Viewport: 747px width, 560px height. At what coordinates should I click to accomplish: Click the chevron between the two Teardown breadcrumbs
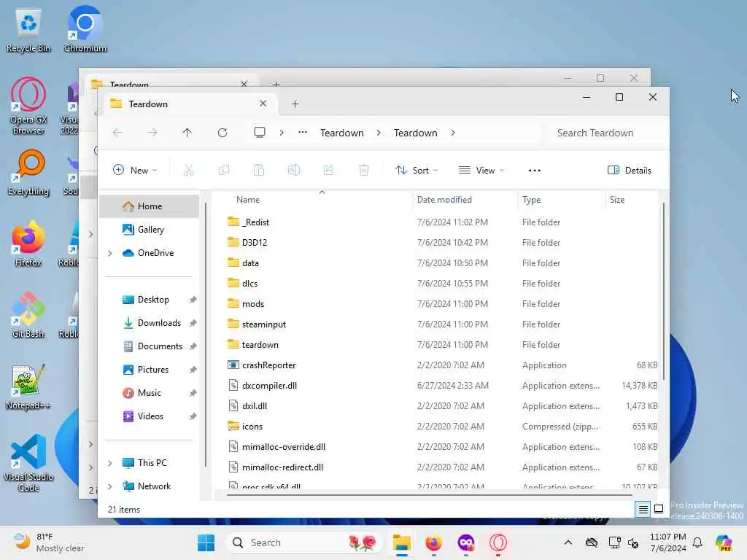click(x=379, y=133)
